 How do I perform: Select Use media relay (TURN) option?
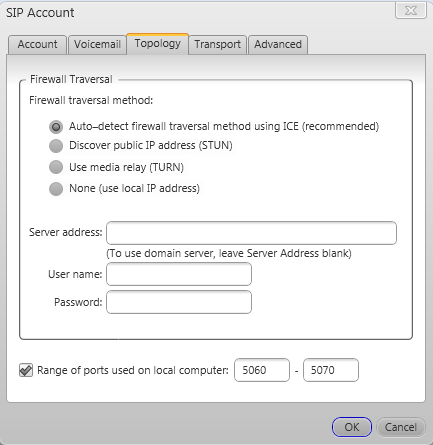[56, 167]
